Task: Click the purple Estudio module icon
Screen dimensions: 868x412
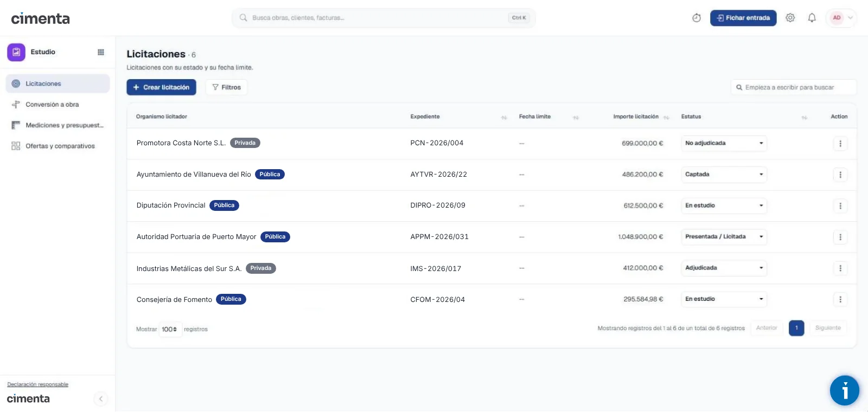Action: [x=16, y=52]
